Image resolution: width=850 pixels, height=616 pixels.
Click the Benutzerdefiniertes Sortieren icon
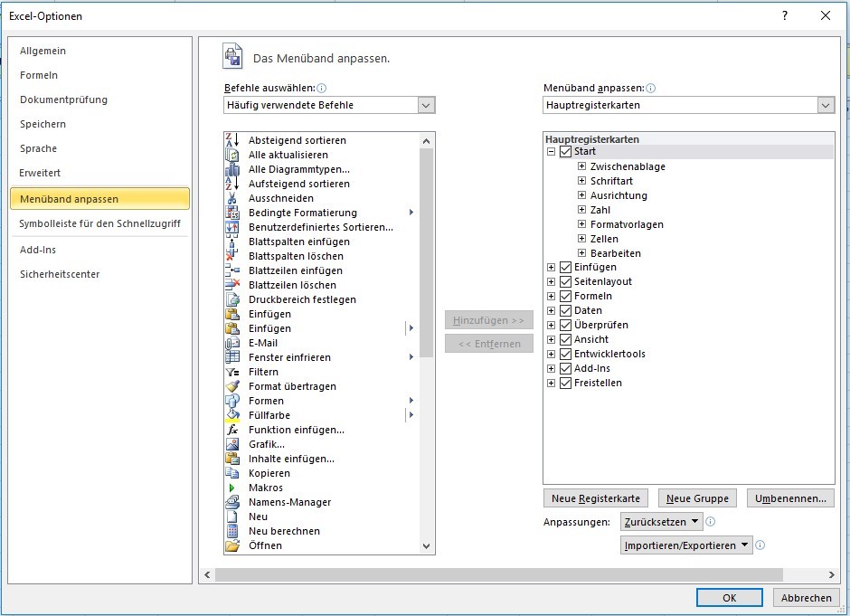pyautogui.click(x=232, y=227)
